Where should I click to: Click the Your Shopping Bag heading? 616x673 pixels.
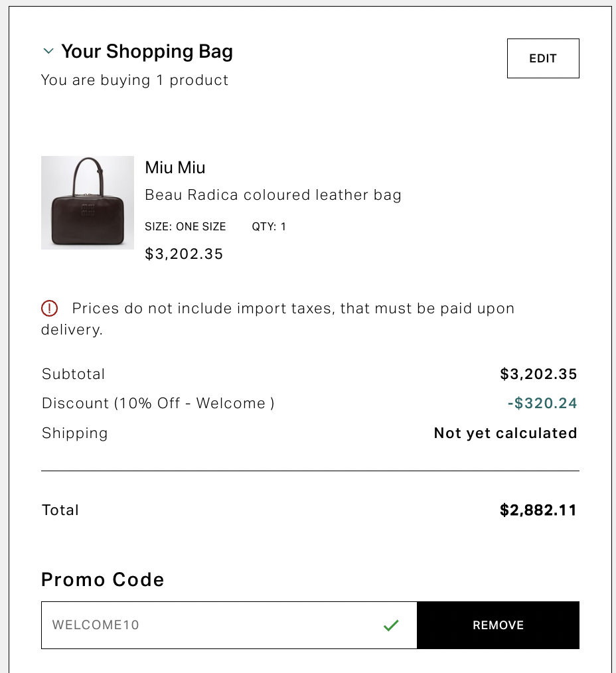coord(147,51)
